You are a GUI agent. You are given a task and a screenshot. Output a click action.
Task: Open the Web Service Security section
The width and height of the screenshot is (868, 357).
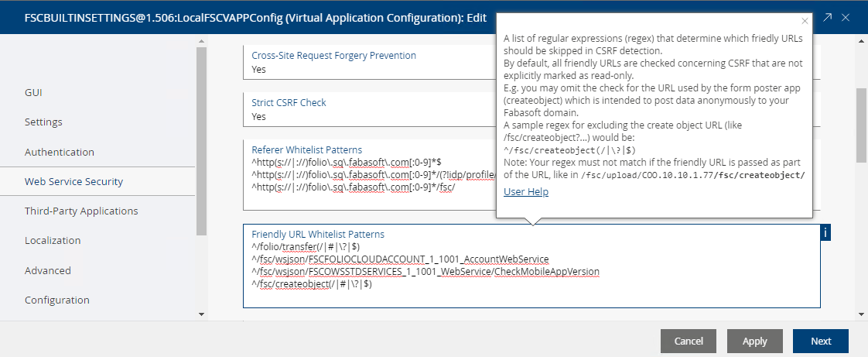point(73,181)
